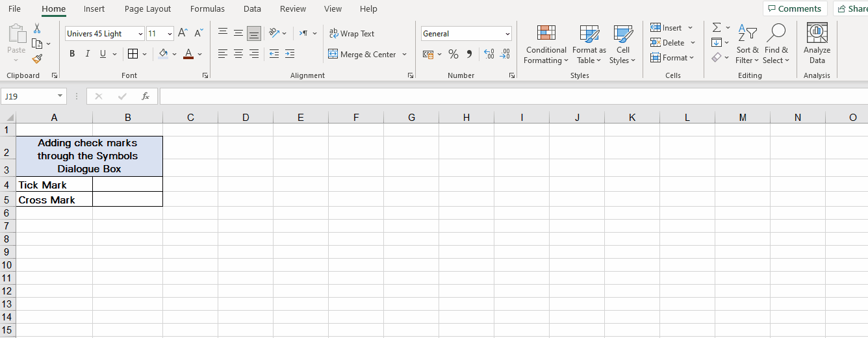
Task: Switch to the Review tab
Action: [x=293, y=8]
